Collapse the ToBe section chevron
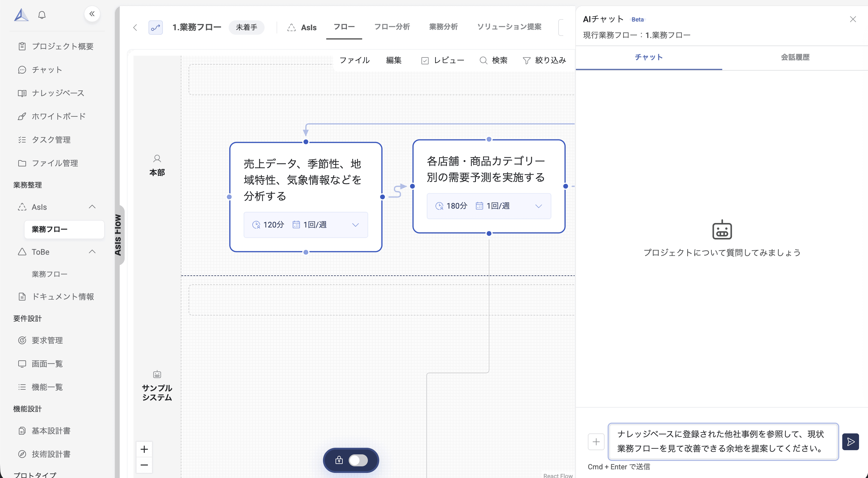Image resolution: width=868 pixels, height=478 pixels. click(x=92, y=252)
